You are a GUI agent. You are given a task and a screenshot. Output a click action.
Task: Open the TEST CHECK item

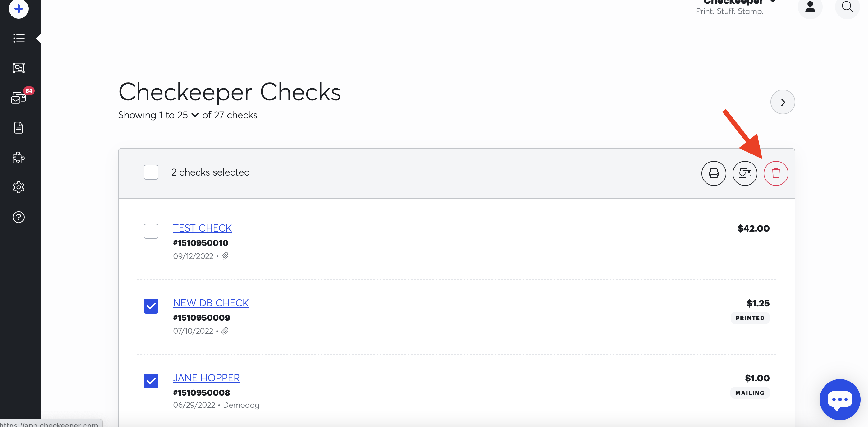tap(202, 227)
